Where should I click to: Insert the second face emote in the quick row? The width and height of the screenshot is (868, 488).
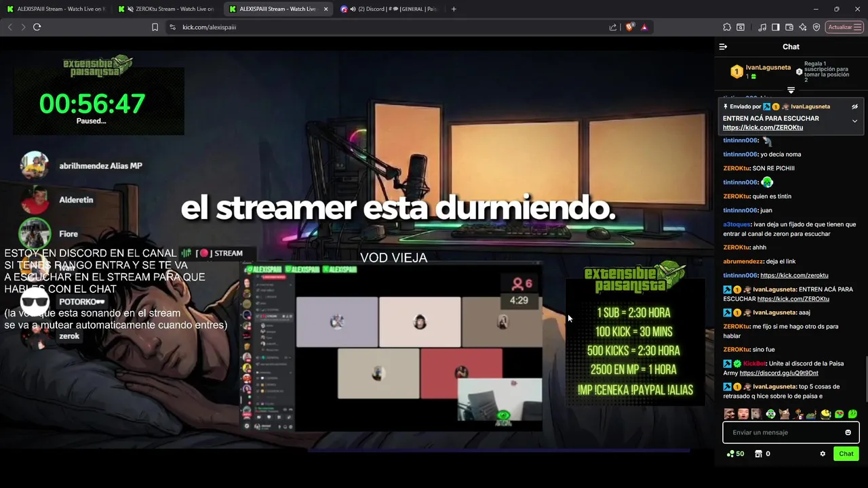[743, 413]
